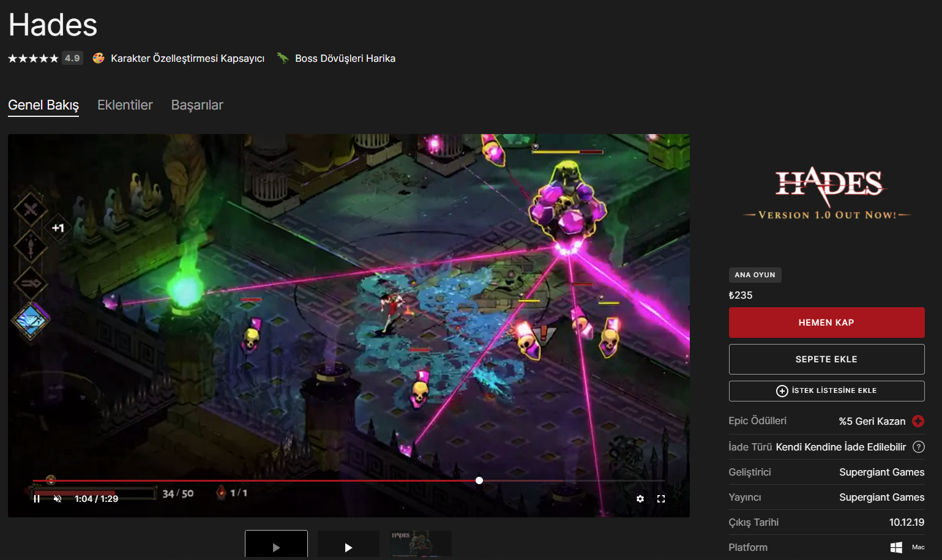Image resolution: width=942 pixels, height=560 pixels.
Task: Click the %5 Geri Kazan text
Action: coord(872,421)
